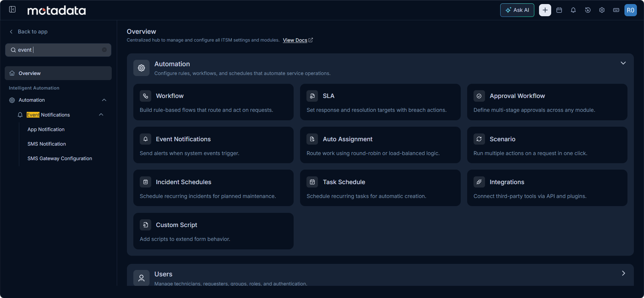The image size is (644, 298).
Task: Open SMS Gateway Configuration item
Action: (x=60, y=158)
